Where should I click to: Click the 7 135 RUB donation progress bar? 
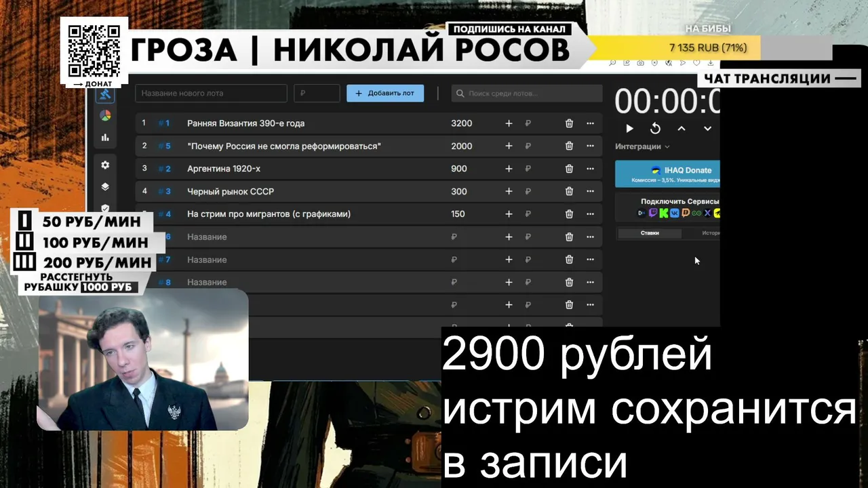[709, 47]
